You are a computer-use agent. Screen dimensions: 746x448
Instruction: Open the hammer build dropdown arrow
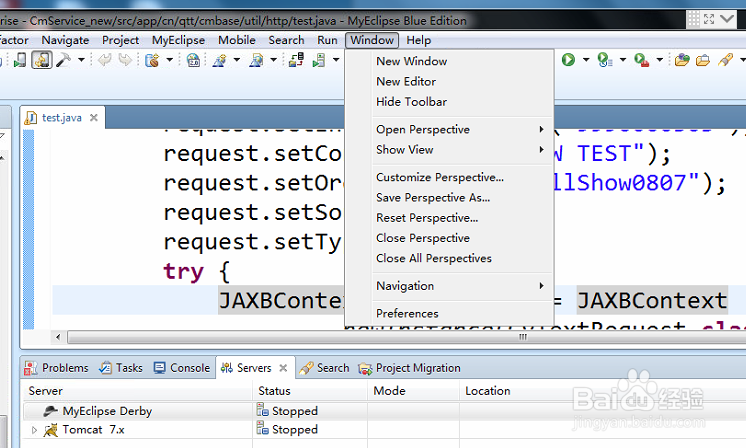click(x=81, y=60)
